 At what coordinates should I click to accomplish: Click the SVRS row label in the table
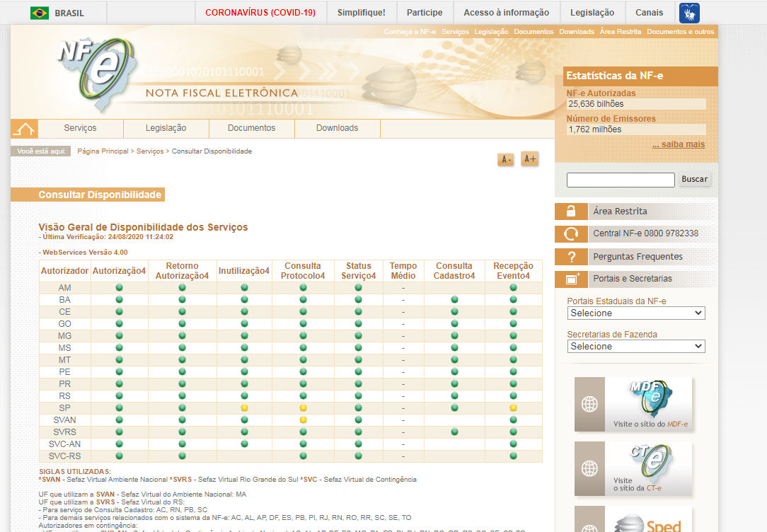pyautogui.click(x=64, y=432)
